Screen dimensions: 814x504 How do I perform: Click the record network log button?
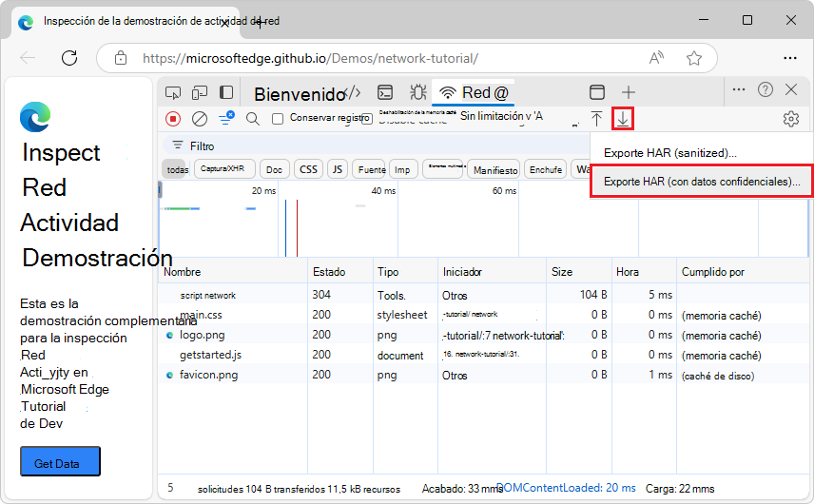173,119
